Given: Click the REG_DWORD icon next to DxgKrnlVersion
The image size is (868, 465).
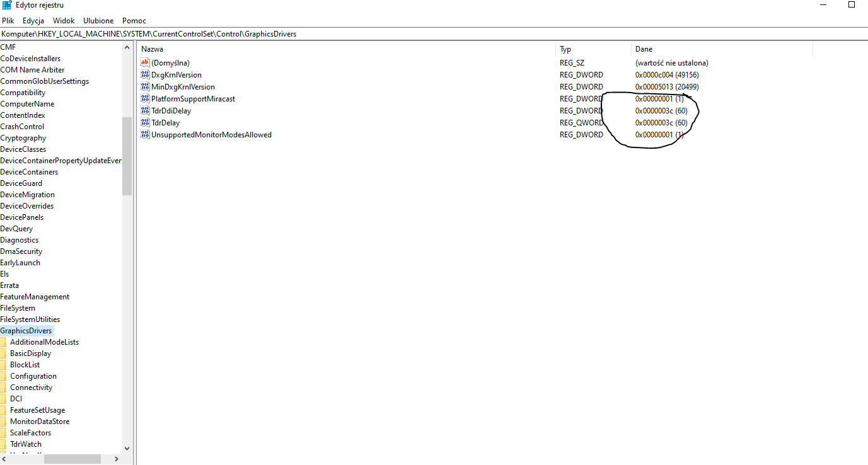Looking at the screenshot, I should coord(145,74).
